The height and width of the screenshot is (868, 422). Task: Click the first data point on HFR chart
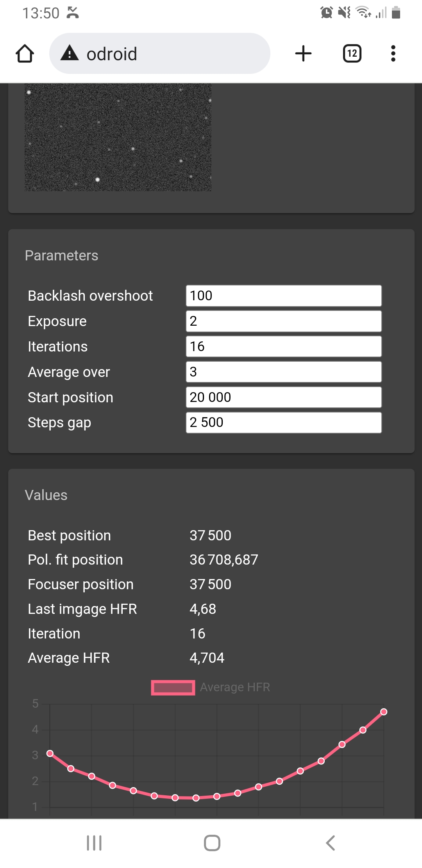50,753
